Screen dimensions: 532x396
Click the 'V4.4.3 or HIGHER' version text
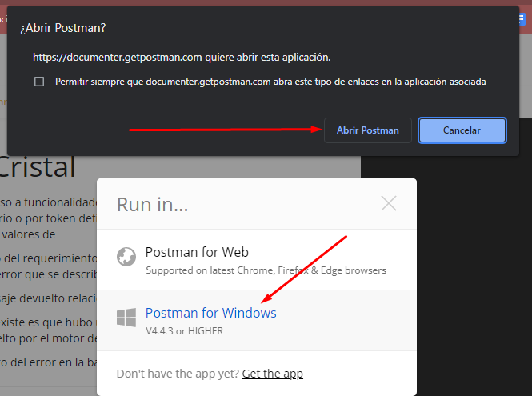184,331
